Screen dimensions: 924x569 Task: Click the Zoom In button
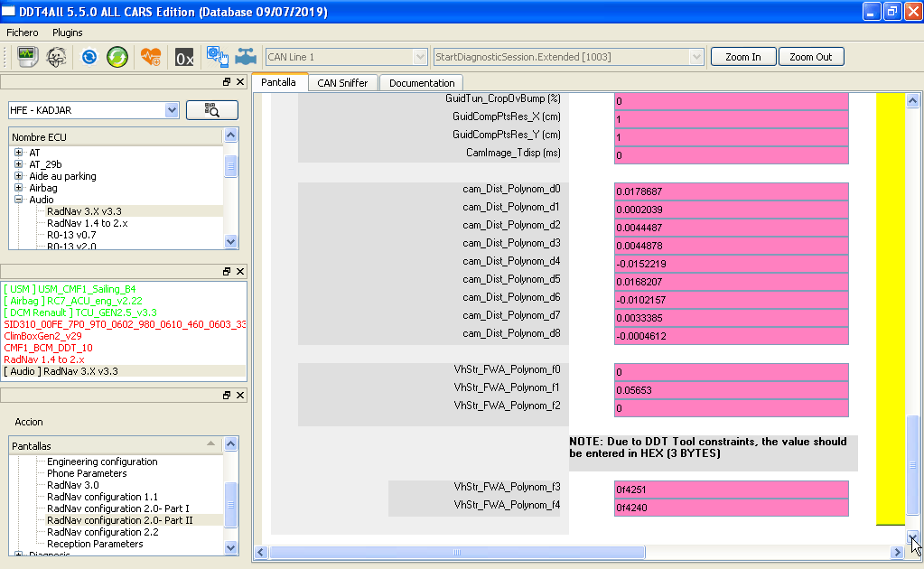point(743,57)
